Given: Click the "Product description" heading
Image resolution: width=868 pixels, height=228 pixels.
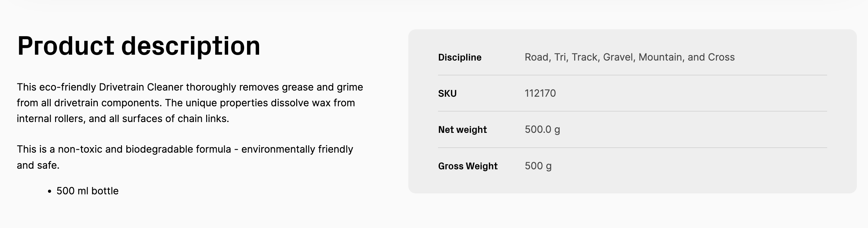Looking at the screenshot, I should (x=138, y=46).
